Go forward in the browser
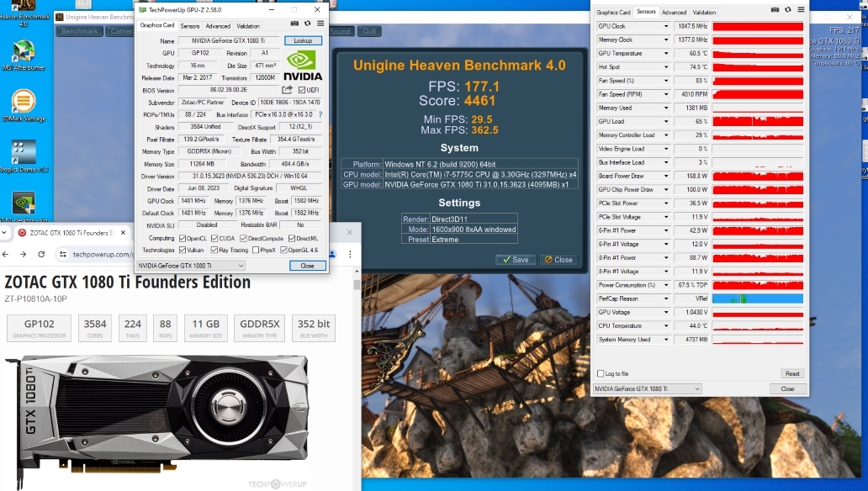Screen dimensions: 868x491 (x=23, y=254)
